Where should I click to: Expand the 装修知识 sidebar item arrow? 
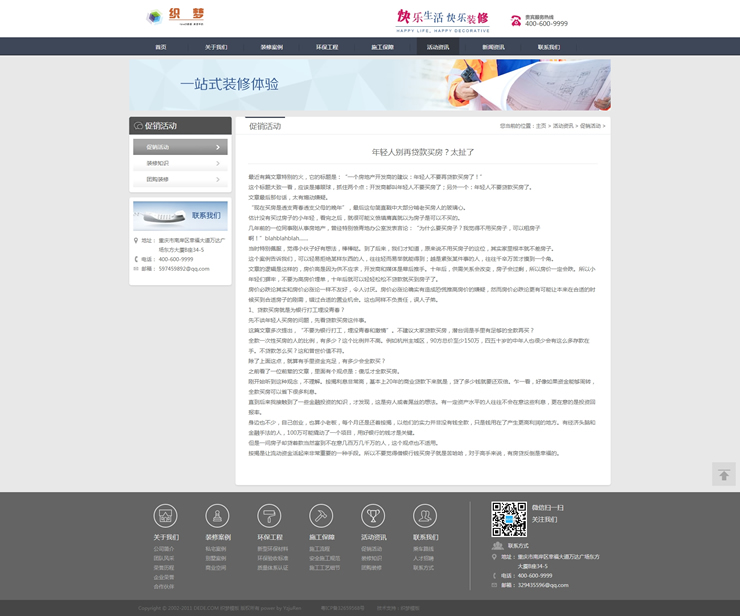[x=218, y=163]
